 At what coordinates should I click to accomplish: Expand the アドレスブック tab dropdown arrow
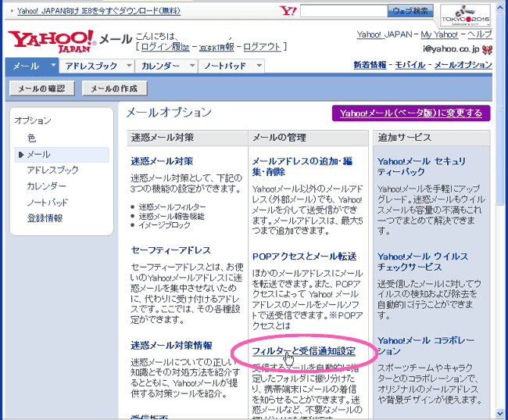pyautogui.click(x=129, y=66)
